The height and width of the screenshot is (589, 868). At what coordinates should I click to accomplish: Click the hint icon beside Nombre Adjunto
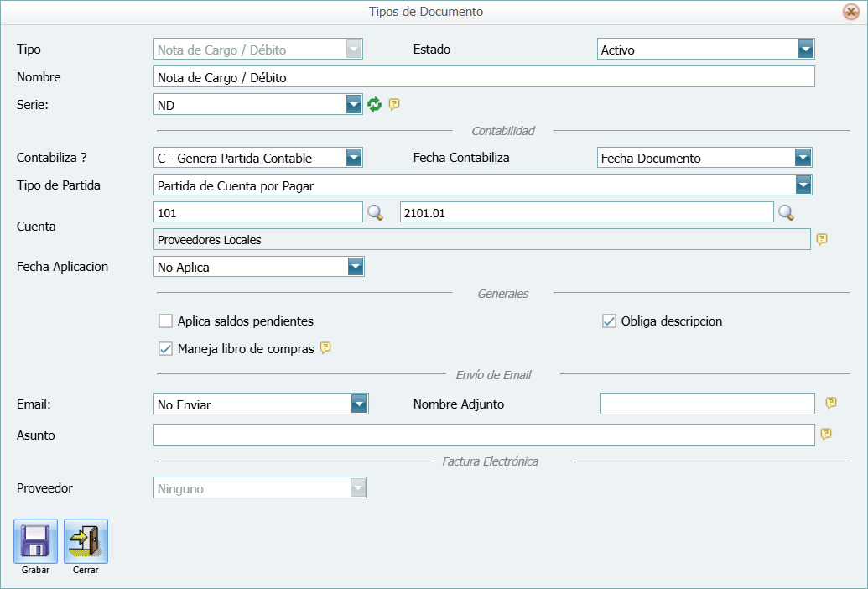(830, 403)
